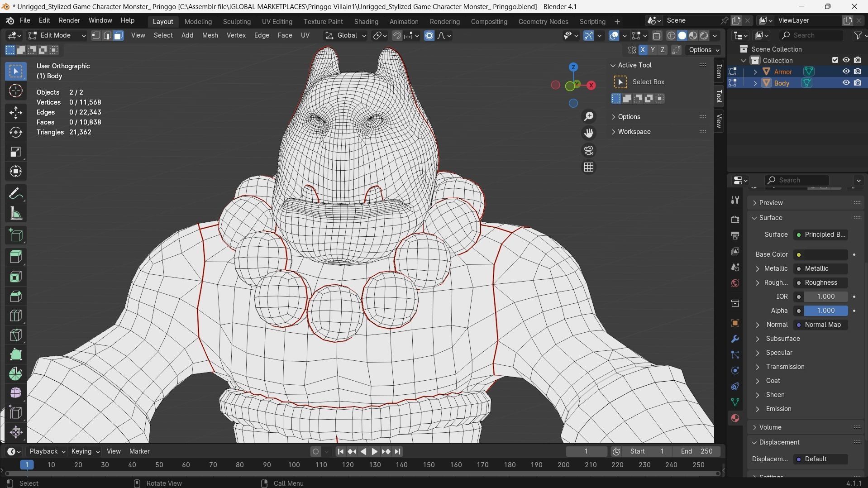Viewport: 868px width, 488px height.
Task: Expand the Workspace panel
Action: (x=634, y=132)
